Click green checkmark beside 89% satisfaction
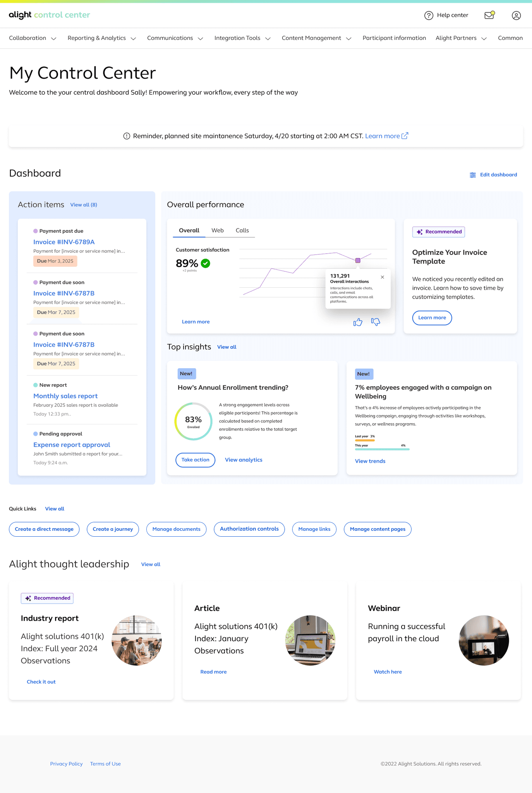The width and height of the screenshot is (532, 793). (206, 263)
